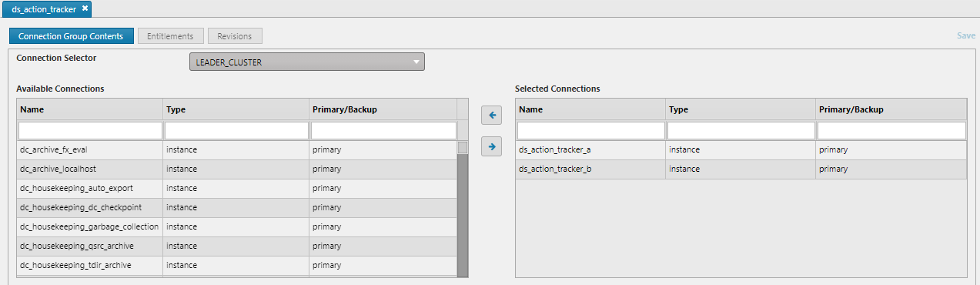The height and width of the screenshot is (285, 980).
Task: Sort Available Connections by Name header
Action: [89, 109]
